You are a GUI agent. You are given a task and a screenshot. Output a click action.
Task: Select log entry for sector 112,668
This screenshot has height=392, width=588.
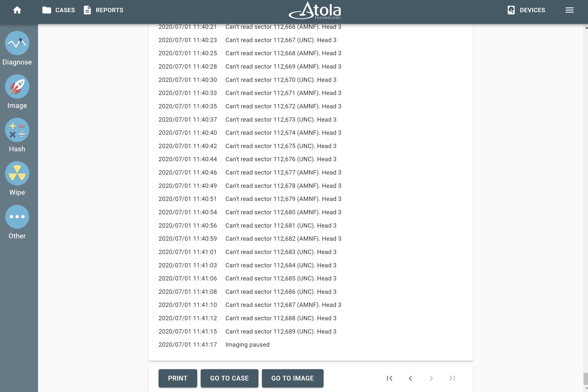[250, 53]
